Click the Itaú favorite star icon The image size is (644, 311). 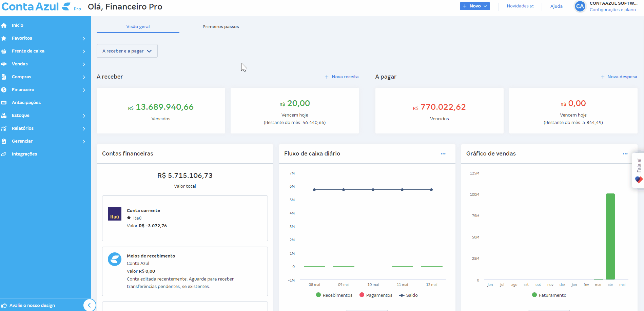(129, 218)
